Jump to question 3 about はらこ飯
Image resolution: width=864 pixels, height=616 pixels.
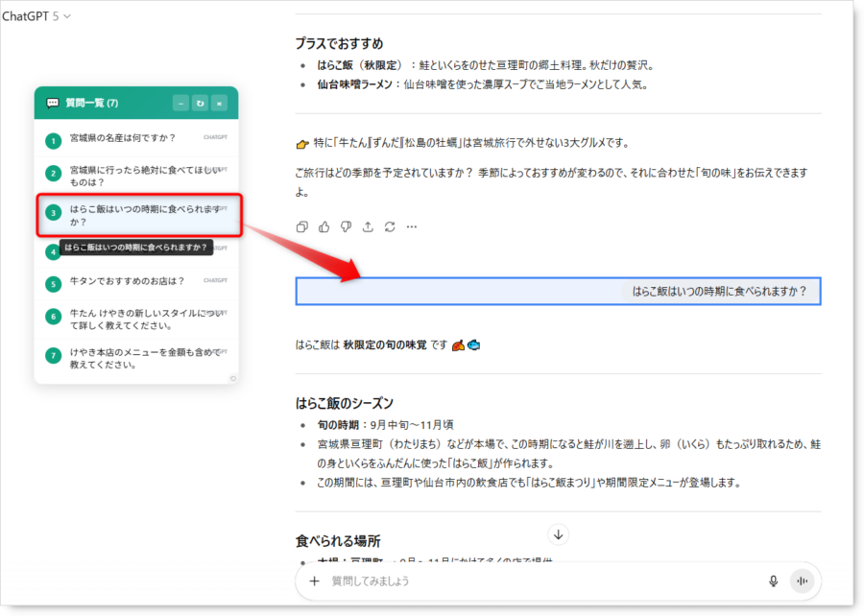[x=136, y=215]
